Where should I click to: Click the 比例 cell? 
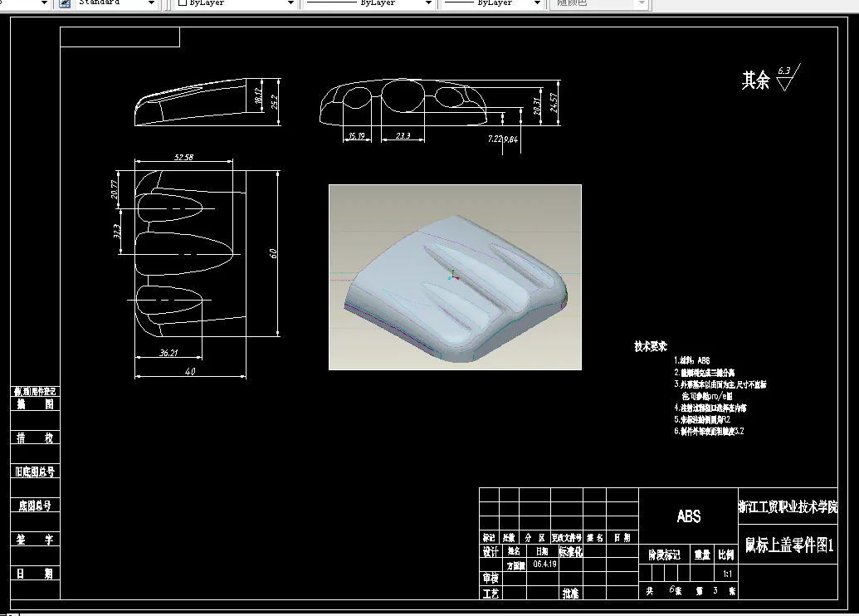[x=726, y=555]
